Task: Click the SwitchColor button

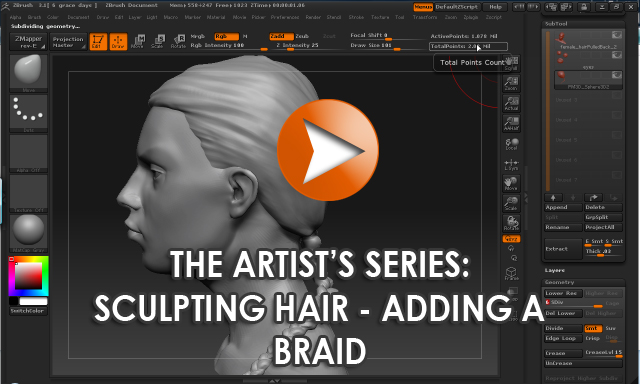Action: pyautogui.click(x=28, y=311)
